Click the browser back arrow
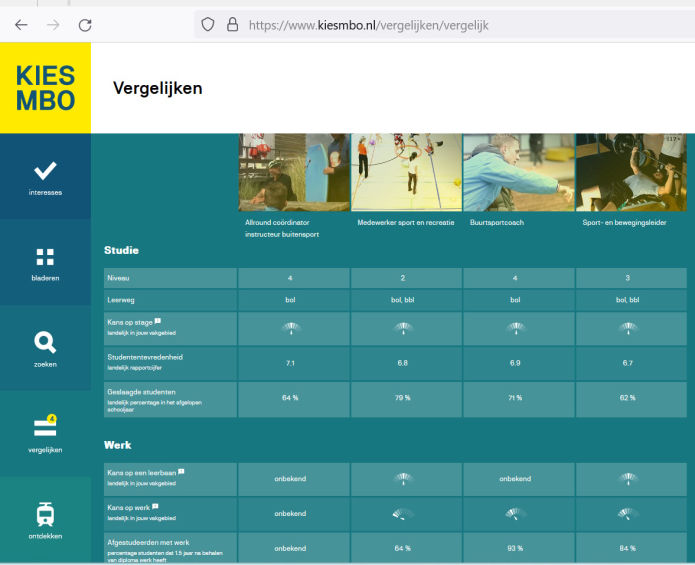 (x=21, y=24)
